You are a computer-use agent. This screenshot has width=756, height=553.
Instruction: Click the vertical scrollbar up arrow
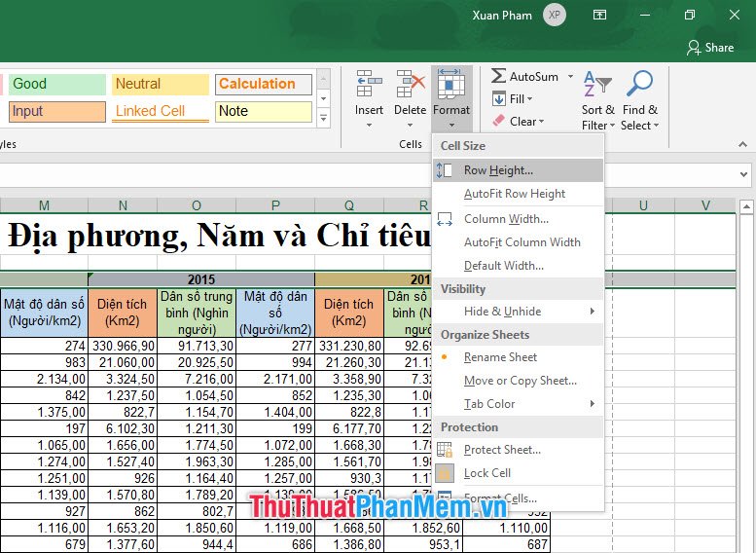click(746, 207)
